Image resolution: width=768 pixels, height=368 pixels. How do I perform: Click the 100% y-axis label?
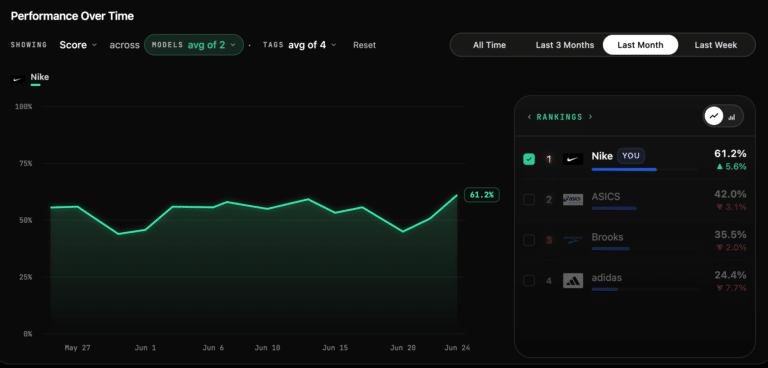pyautogui.click(x=24, y=106)
